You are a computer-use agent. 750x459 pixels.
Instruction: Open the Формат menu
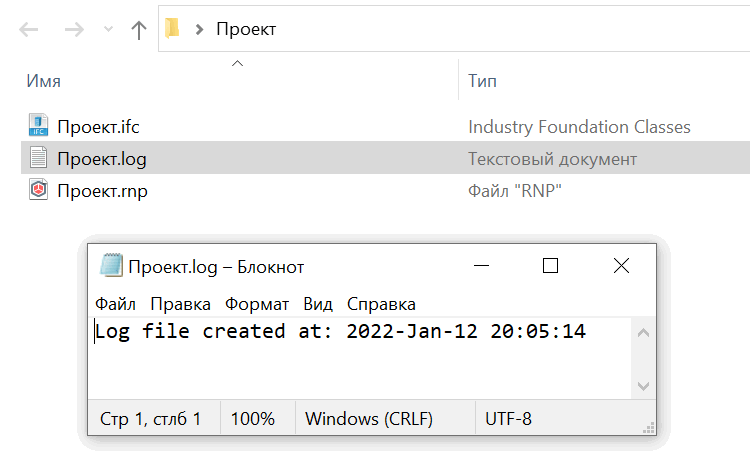257,304
